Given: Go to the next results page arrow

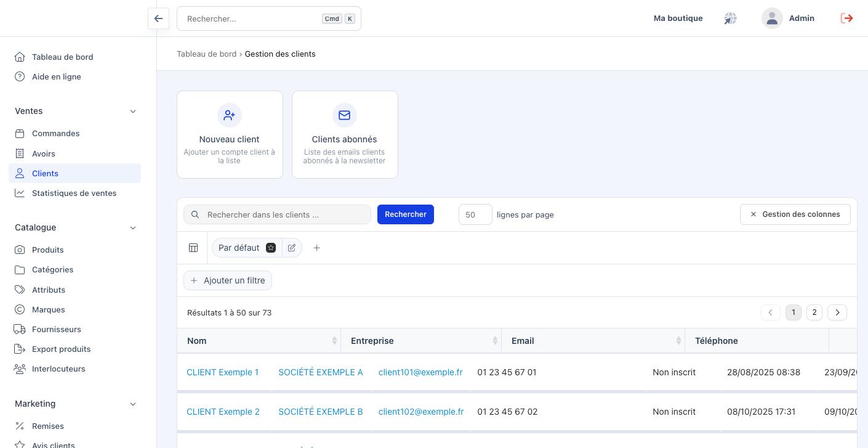Looking at the screenshot, I should (x=837, y=312).
